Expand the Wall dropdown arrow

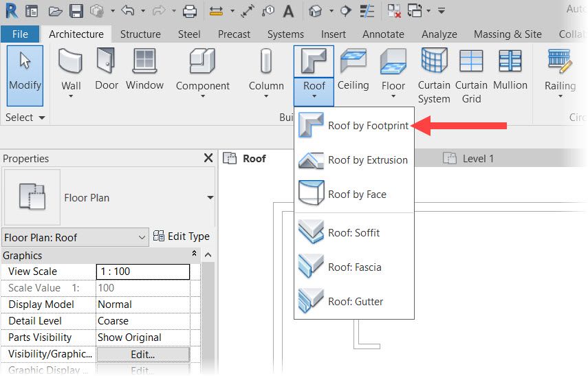click(x=71, y=96)
